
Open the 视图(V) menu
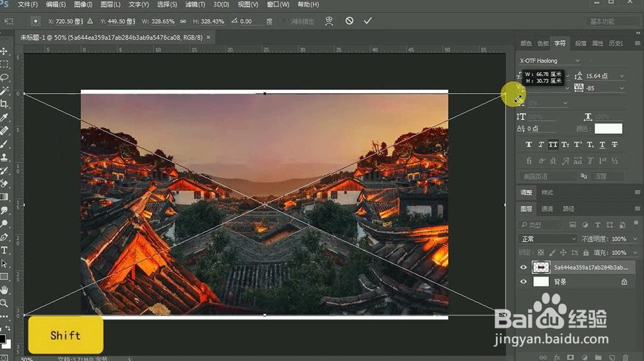click(x=247, y=5)
